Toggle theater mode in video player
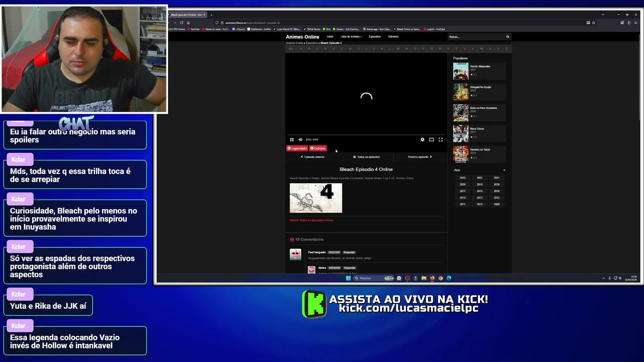This screenshot has width=644, height=362. click(431, 140)
